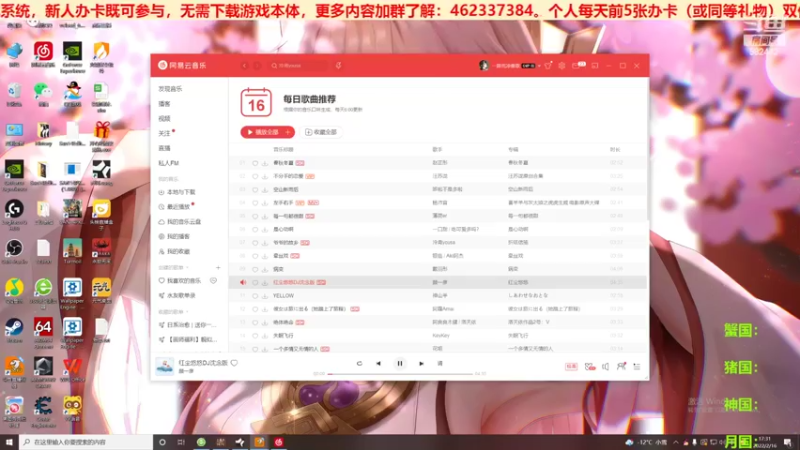The width and height of the screenshot is (800, 450).
Task: Go forward using the title bar forward arrow
Action: coord(257,66)
